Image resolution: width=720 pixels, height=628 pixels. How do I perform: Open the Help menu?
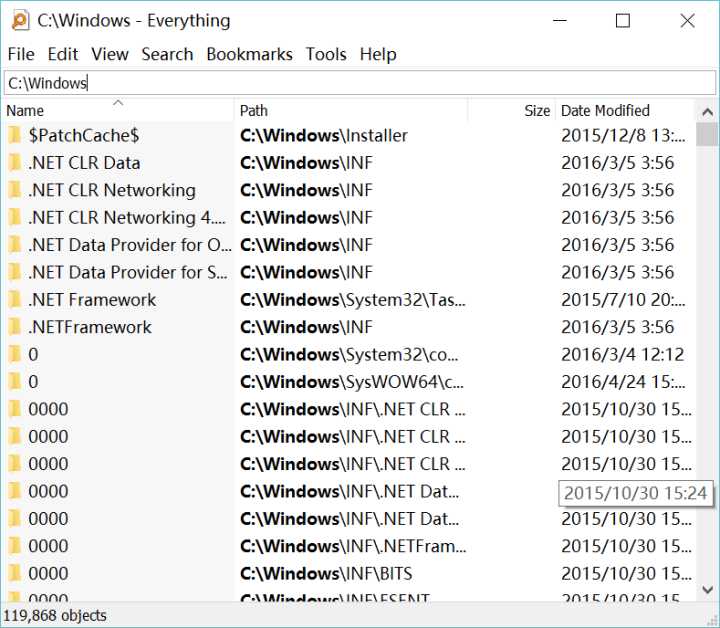[x=378, y=54]
